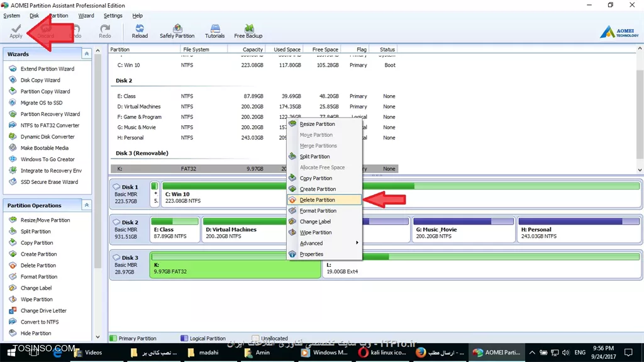This screenshot has height=362, width=644.
Task: Choose Copy Partition in sidebar operations
Action: pos(36,243)
